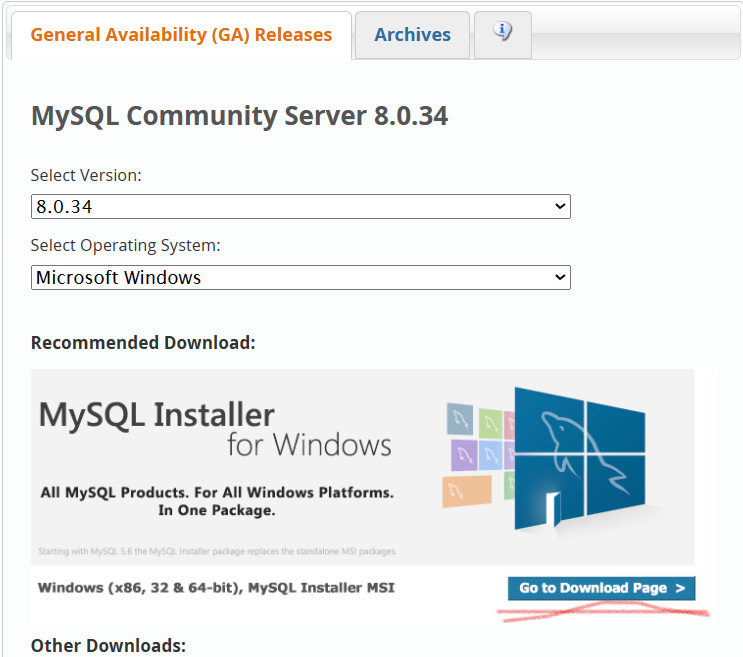Click the Select Version label
743x657 pixels.
coord(86,175)
